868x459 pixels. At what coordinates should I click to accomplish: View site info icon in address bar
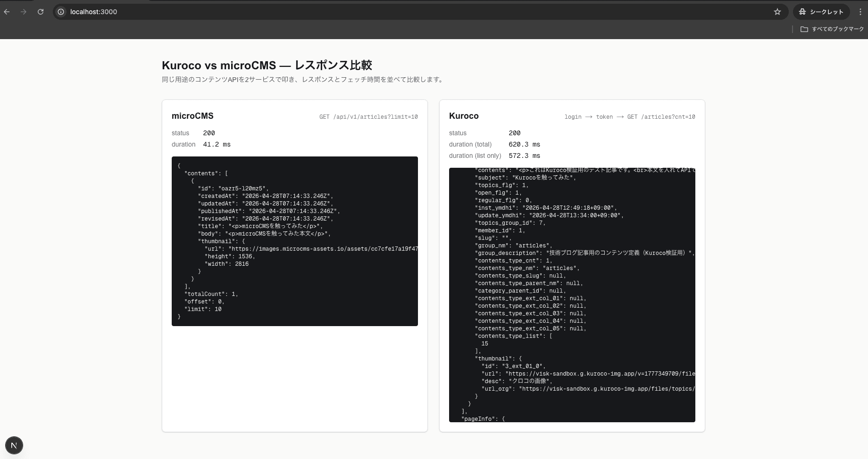pos(61,12)
